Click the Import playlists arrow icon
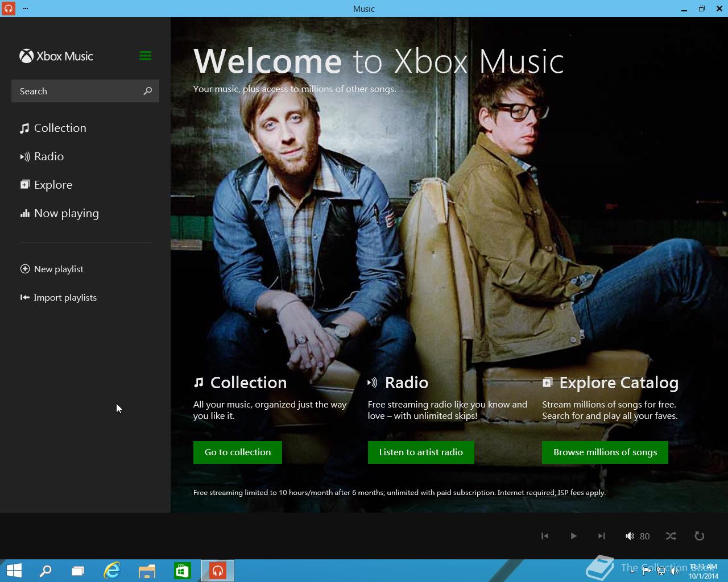Image resolution: width=728 pixels, height=582 pixels. coord(25,297)
